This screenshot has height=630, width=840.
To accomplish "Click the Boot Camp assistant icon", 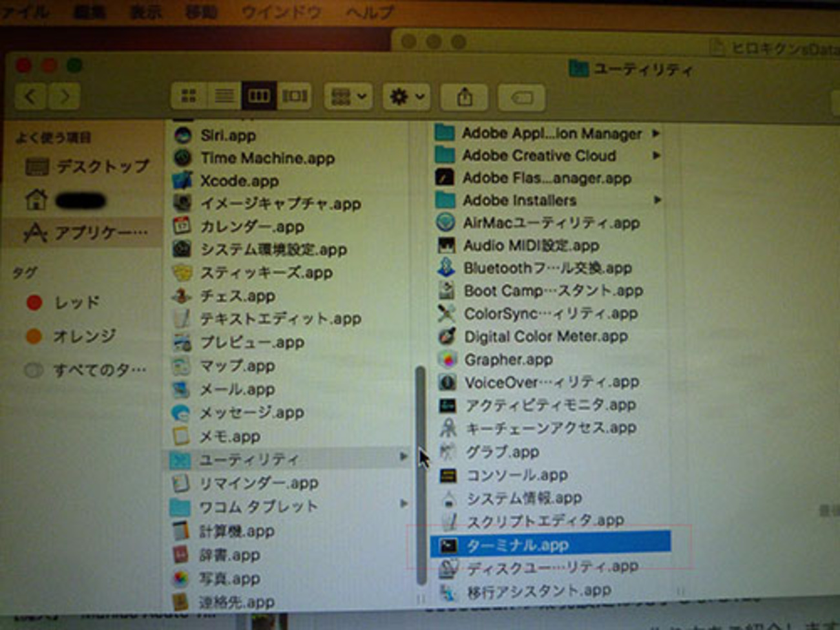I will [446, 291].
